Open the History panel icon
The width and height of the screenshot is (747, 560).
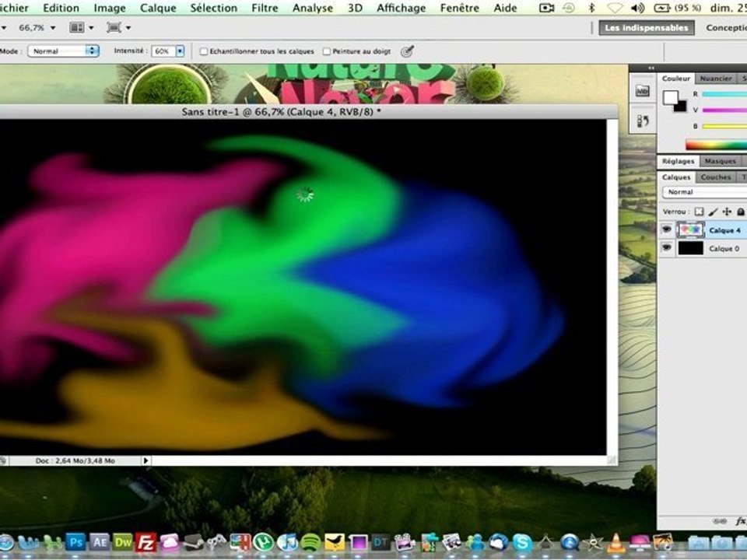click(642, 121)
